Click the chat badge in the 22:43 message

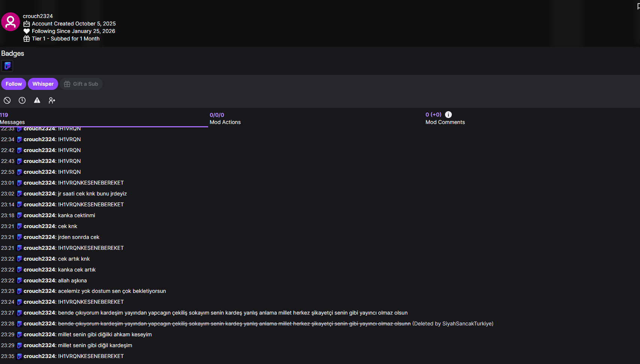pos(19,161)
